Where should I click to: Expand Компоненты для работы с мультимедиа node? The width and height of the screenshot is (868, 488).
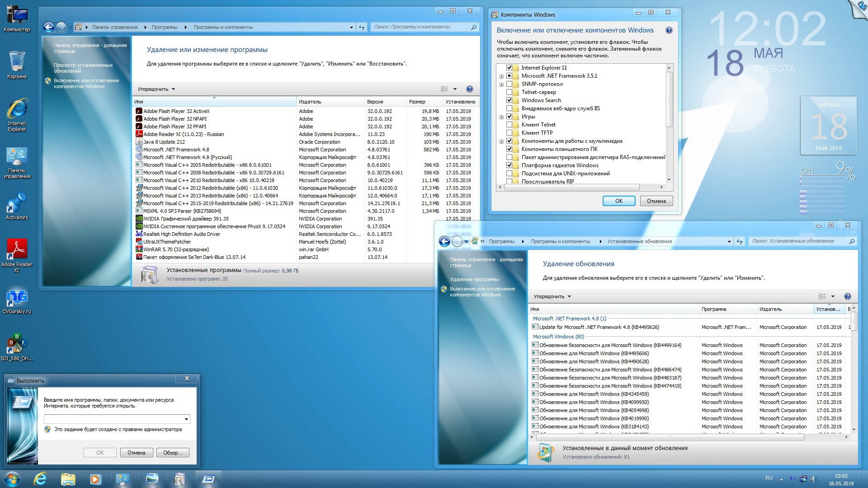[501, 141]
